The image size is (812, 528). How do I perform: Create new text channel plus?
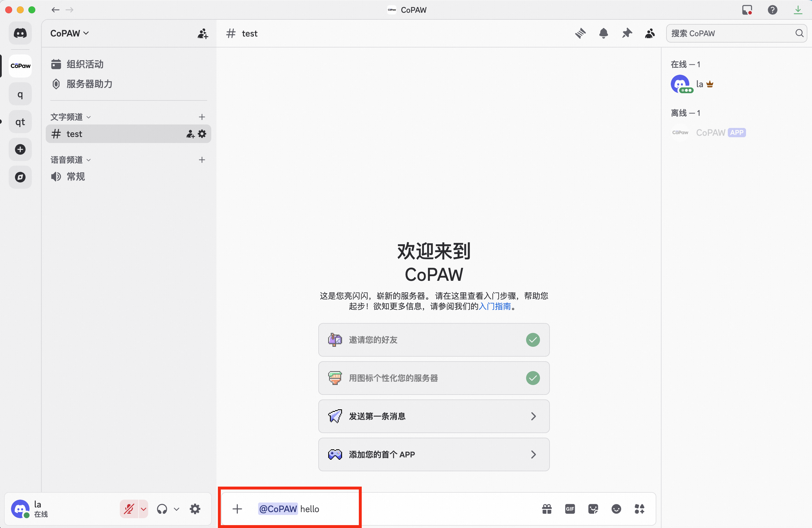pos(202,117)
